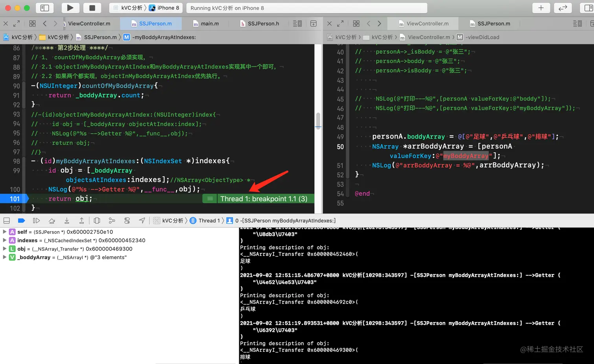Screen dimensions: 594x364
Task: Expand the _boddyArray variable
Action: pos(5,257)
